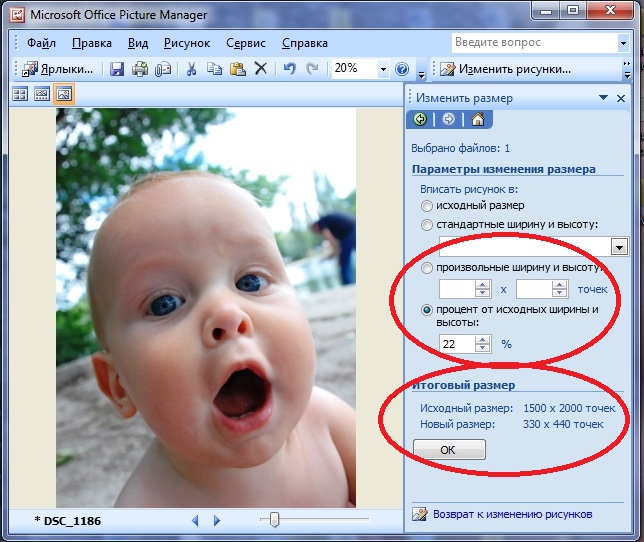Select стандартные ширину и высоту option

point(427,225)
